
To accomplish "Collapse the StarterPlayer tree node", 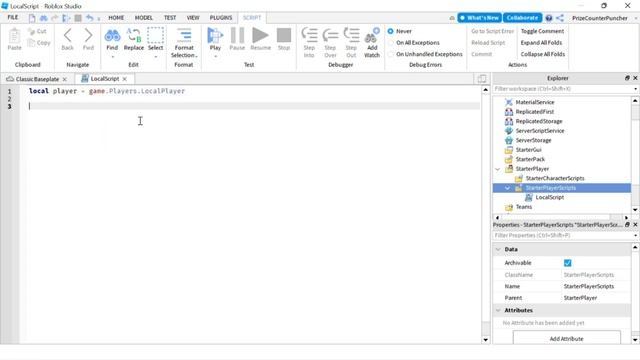I will 498,169.
